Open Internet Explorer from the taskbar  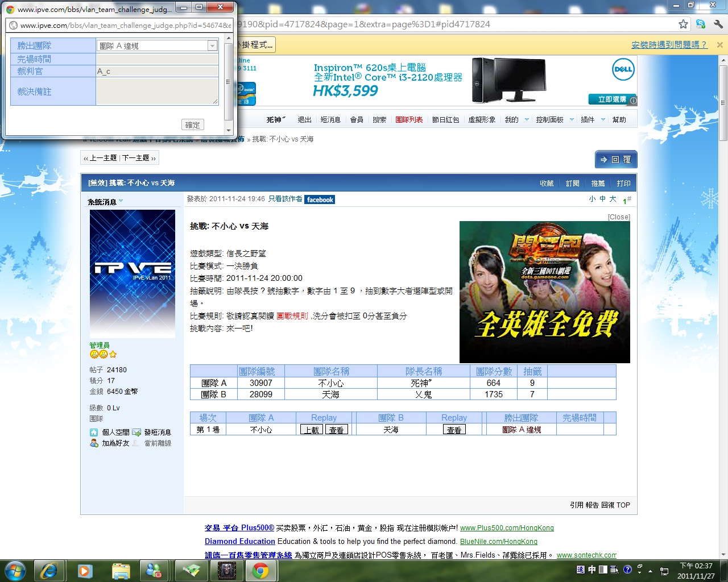[48, 571]
